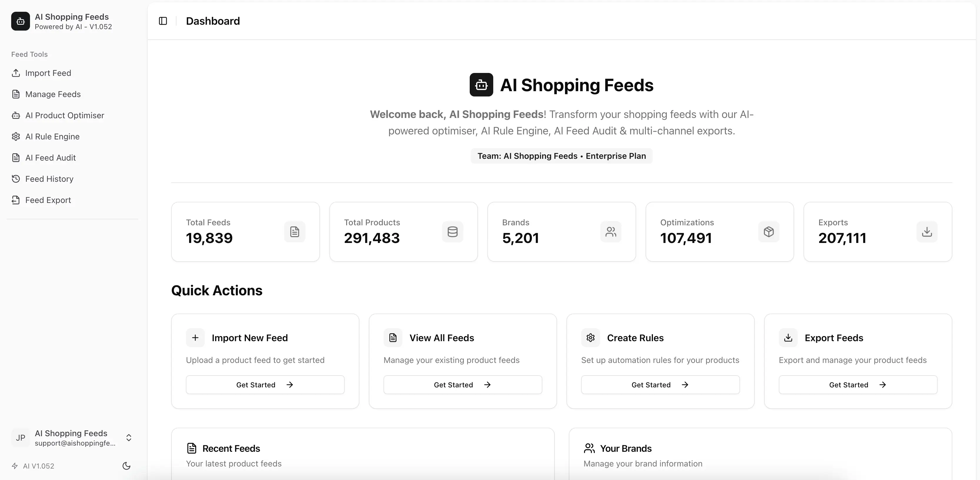Expand the account switcher chevrons

129,438
